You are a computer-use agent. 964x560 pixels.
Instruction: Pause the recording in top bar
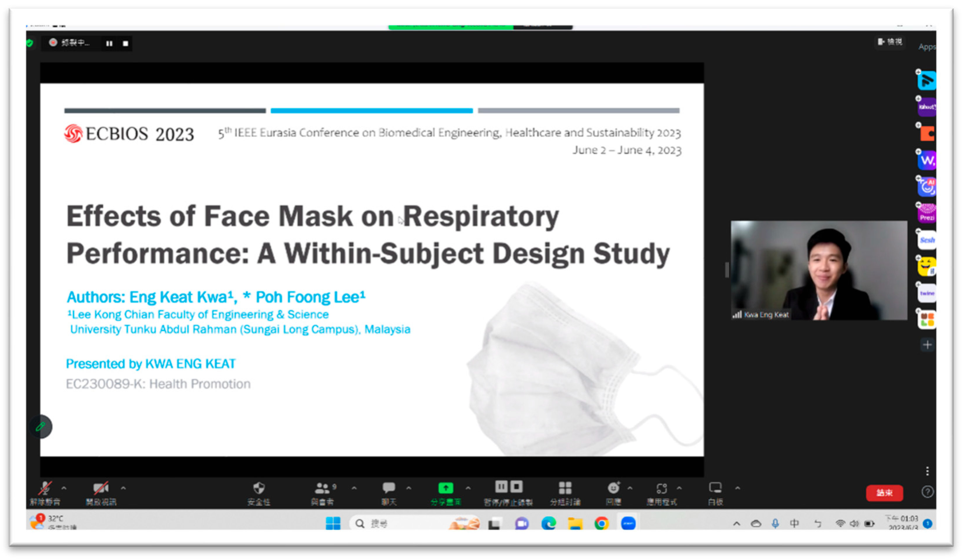[x=109, y=44]
